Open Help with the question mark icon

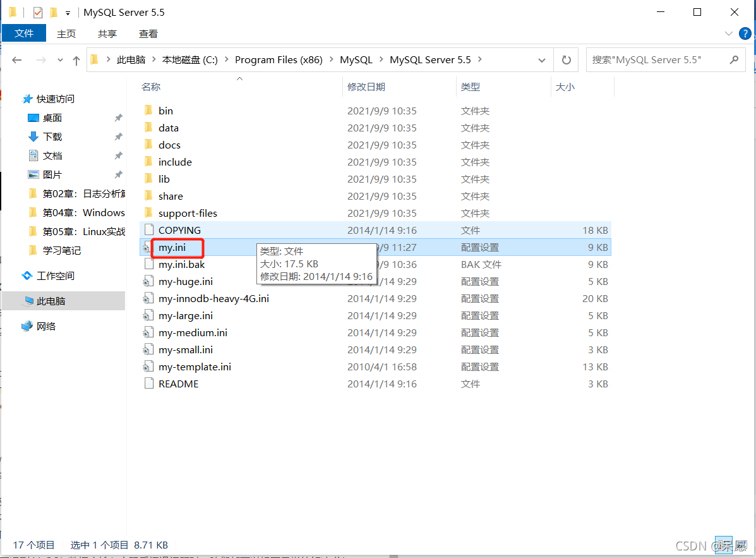point(745,33)
